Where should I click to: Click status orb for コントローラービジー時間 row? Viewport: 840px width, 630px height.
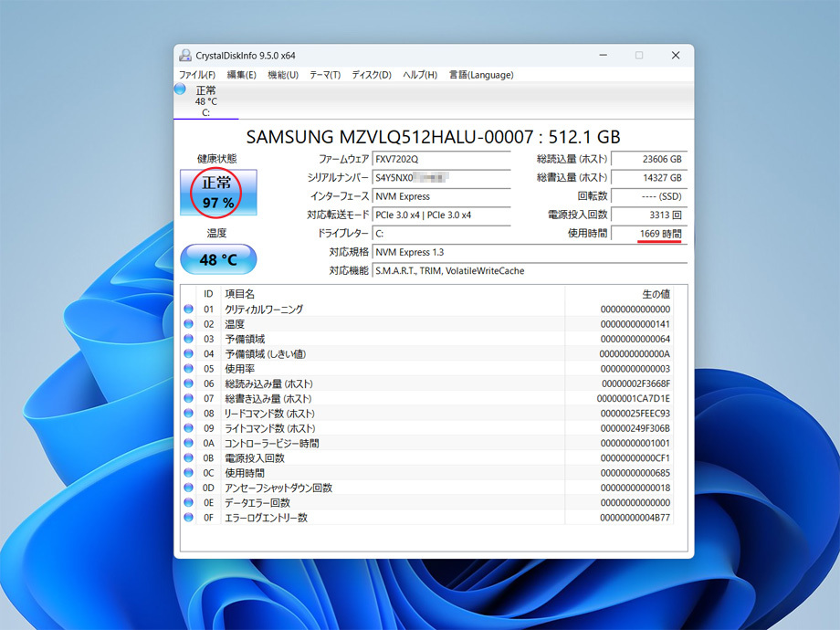tap(189, 443)
